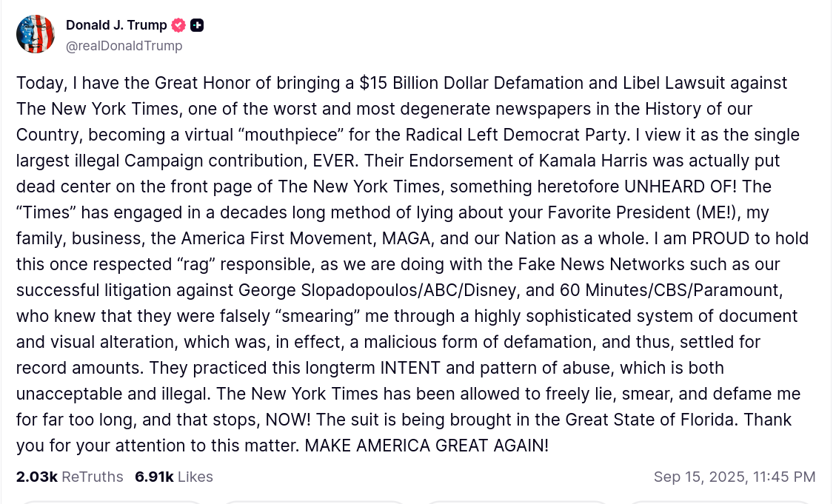836x504 pixels.
Task: Click second partially visible action button from left
Action: pos(314,502)
